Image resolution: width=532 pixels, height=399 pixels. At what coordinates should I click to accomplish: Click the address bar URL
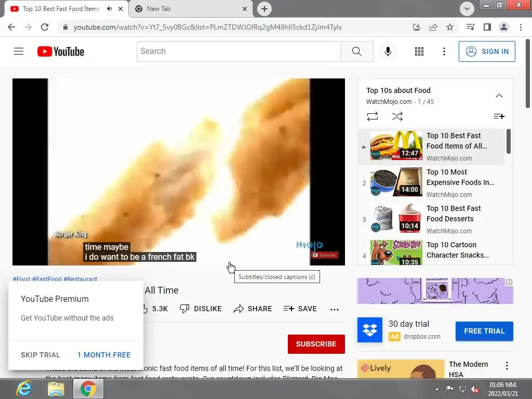pos(208,27)
